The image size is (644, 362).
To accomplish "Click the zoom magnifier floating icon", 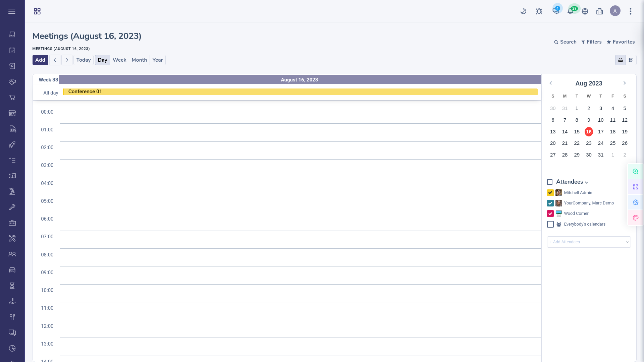I will (635, 171).
